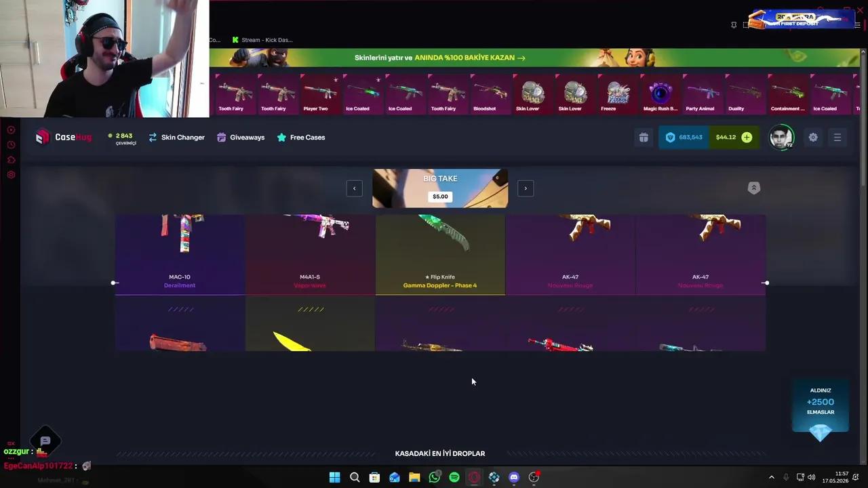
Task: Click the pin icon in the browser top bar
Action: 734,25
